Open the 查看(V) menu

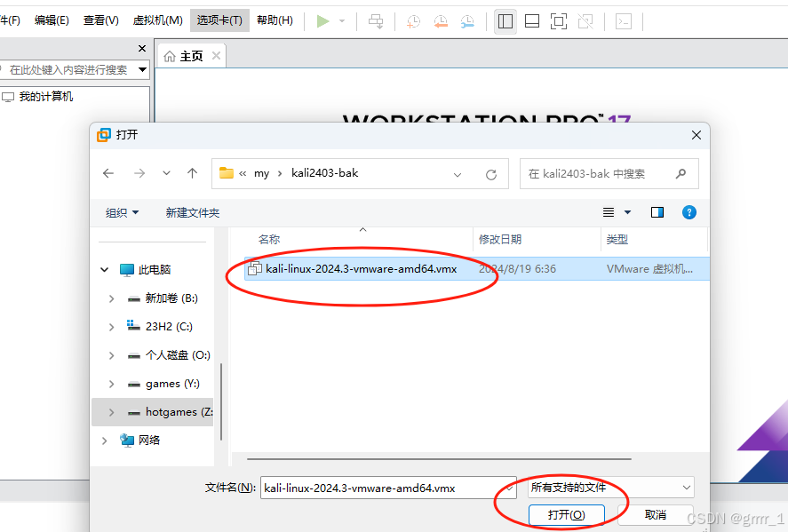click(101, 20)
